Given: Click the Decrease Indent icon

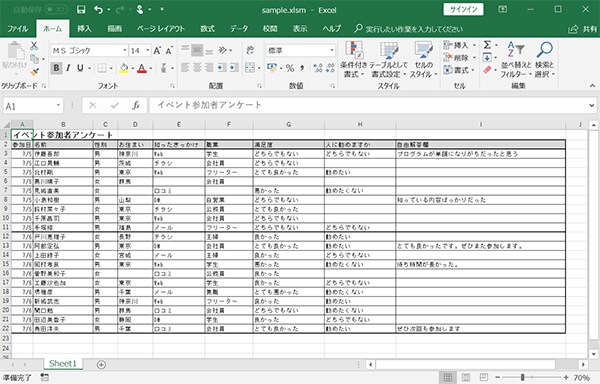Looking at the screenshot, I should pyautogui.click(x=222, y=68).
